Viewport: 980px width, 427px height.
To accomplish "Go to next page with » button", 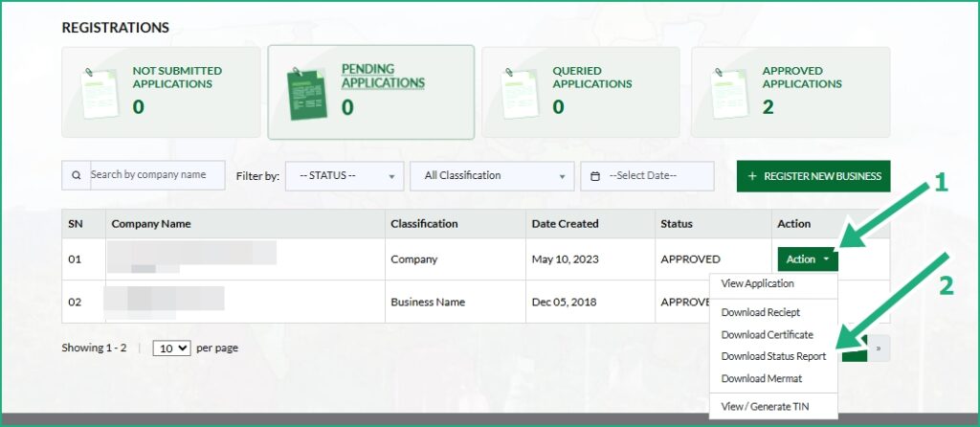I will click(879, 348).
